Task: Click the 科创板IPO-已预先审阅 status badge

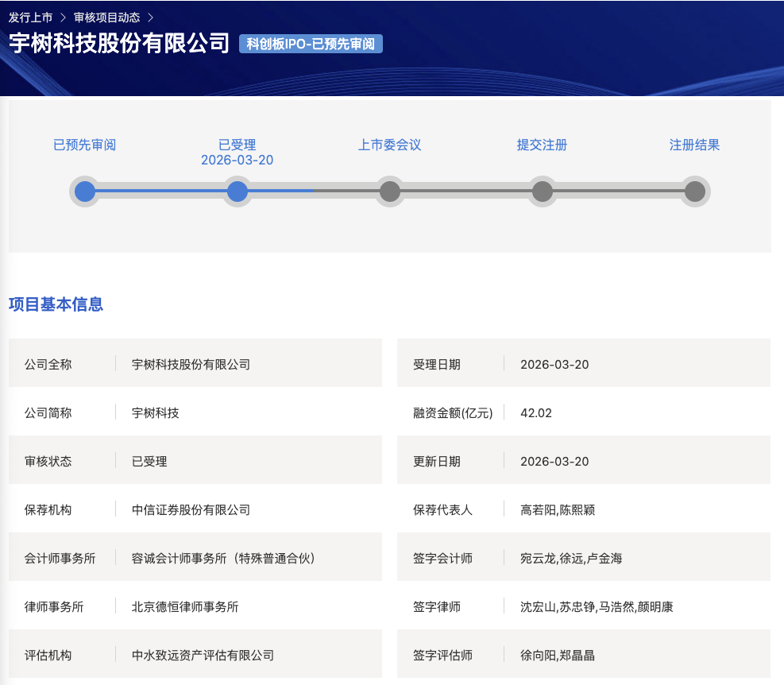Action: pyautogui.click(x=310, y=44)
